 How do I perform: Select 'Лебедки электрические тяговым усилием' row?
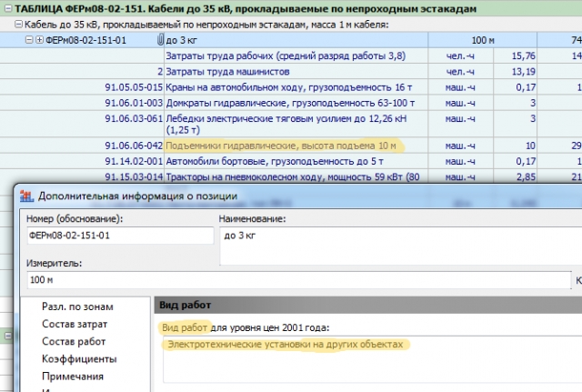(286, 124)
